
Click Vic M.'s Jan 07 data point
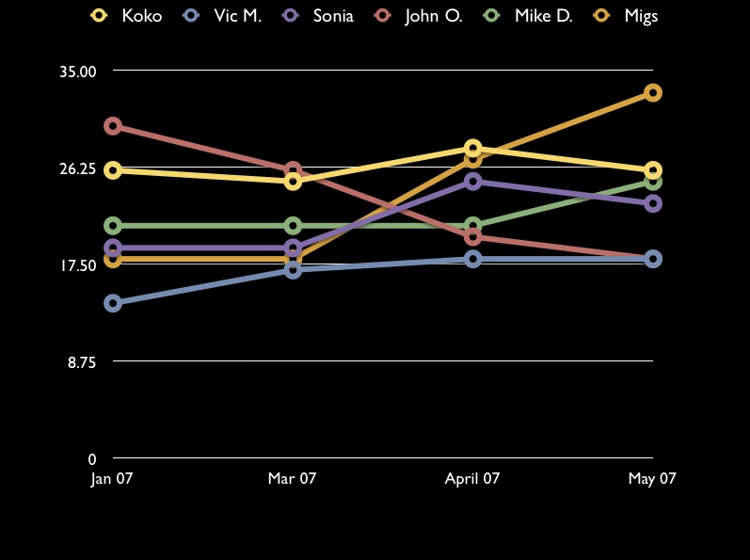113,303
